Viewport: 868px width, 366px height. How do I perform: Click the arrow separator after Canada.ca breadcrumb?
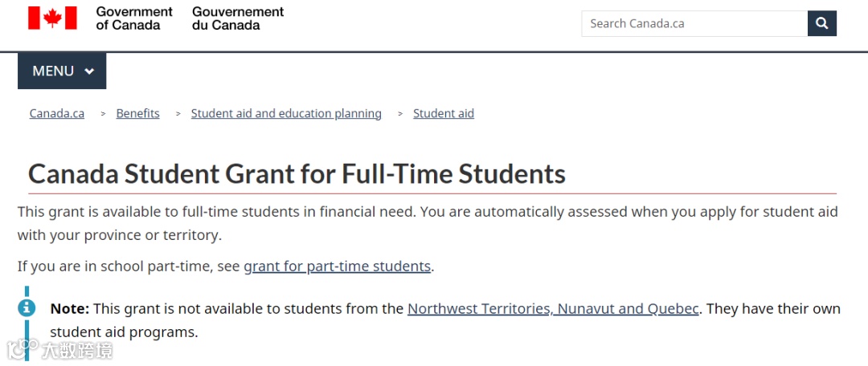pos(103,114)
